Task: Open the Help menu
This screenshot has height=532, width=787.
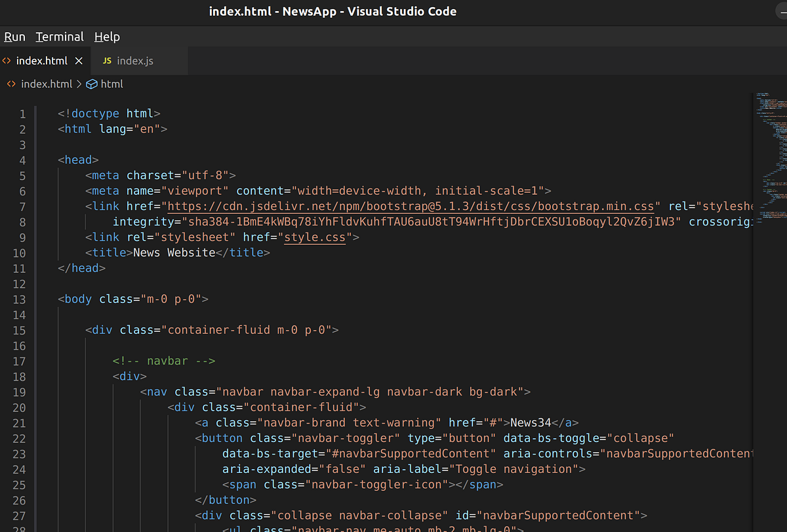Action: [x=106, y=37]
